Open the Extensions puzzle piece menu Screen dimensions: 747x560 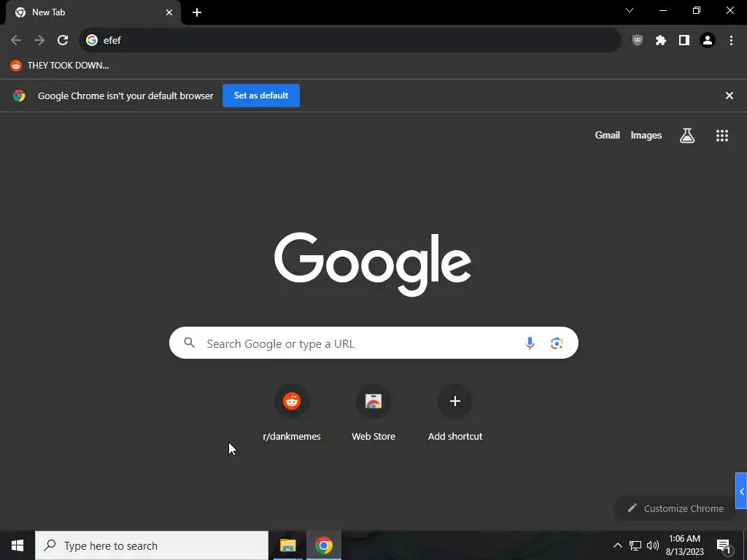[661, 41]
